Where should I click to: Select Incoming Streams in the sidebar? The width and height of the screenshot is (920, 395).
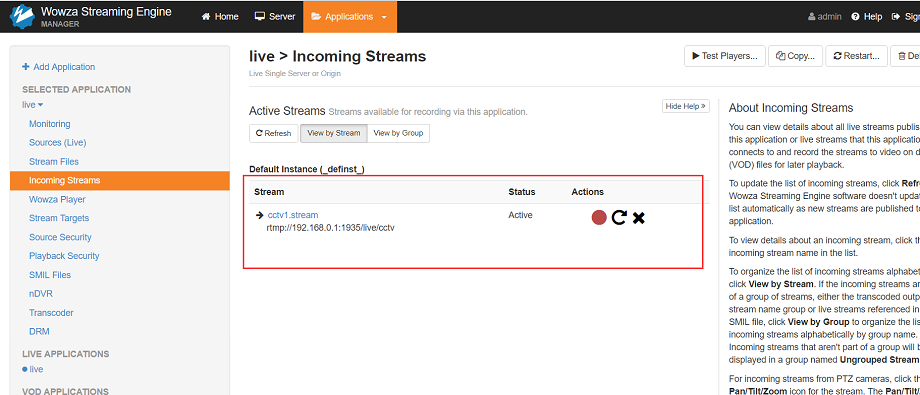(120, 180)
